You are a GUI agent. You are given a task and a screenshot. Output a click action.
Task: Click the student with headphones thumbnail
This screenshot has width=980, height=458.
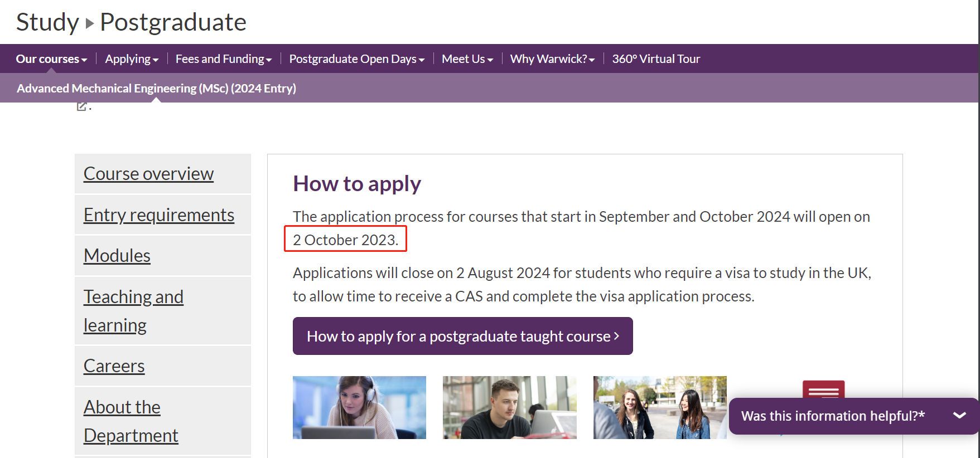[x=359, y=407]
